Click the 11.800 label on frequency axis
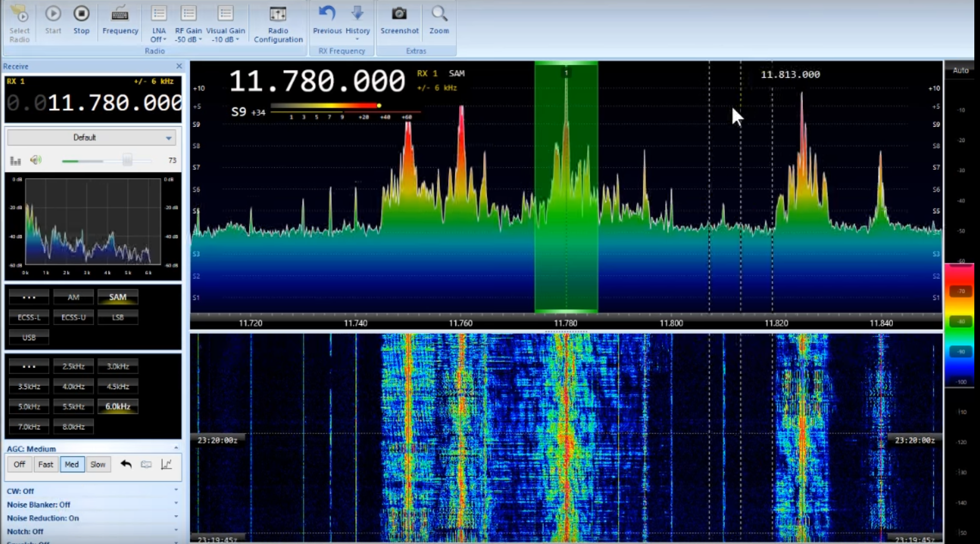 point(671,323)
